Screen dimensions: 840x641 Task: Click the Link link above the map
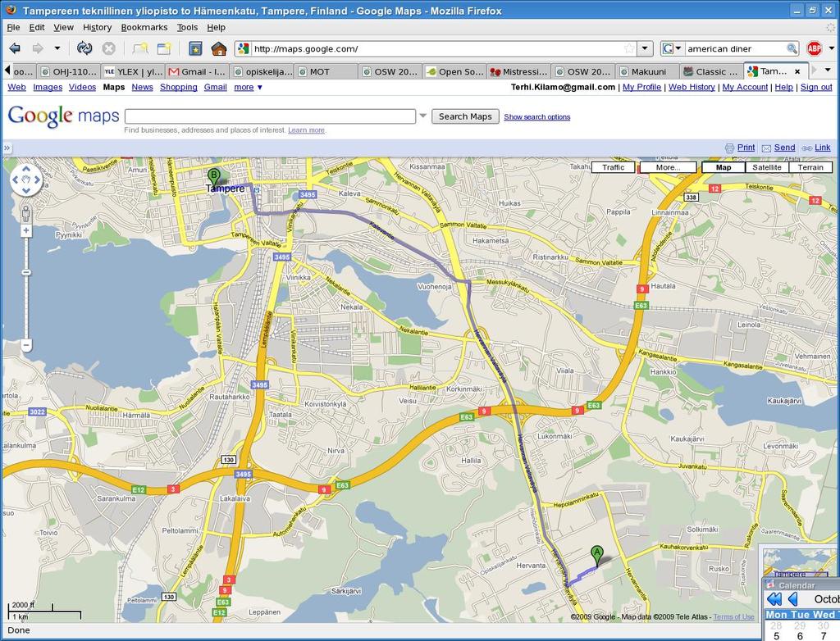tap(822, 148)
